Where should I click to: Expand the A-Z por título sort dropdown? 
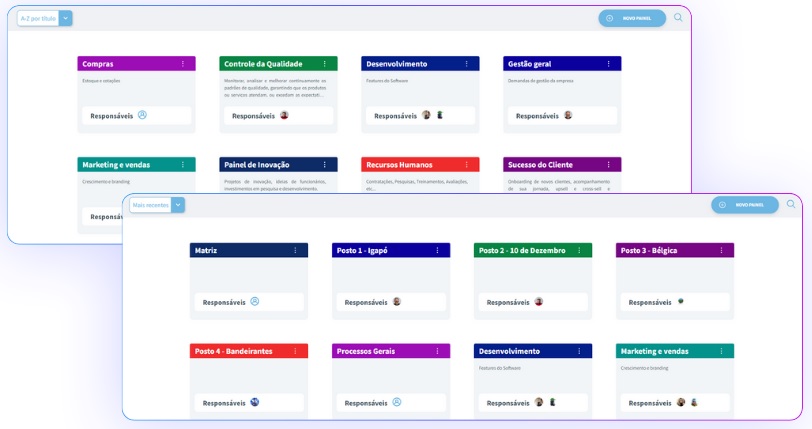coord(65,18)
